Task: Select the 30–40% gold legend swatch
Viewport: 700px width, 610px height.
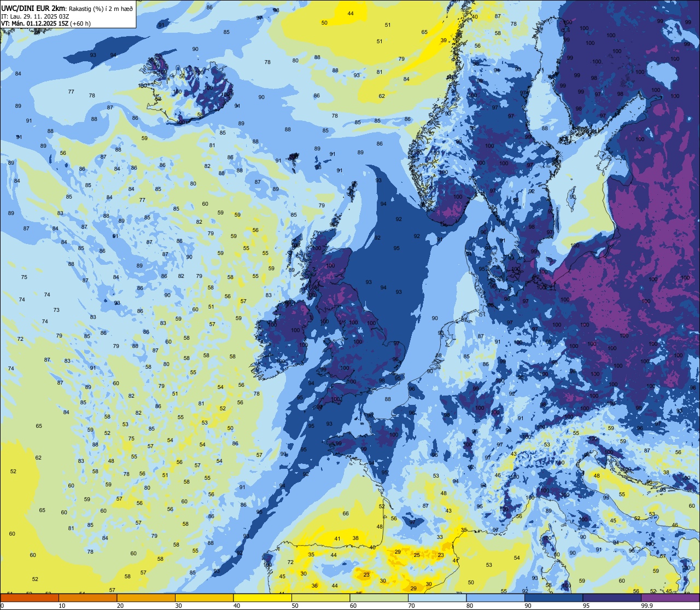Action: pyautogui.click(x=204, y=597)
